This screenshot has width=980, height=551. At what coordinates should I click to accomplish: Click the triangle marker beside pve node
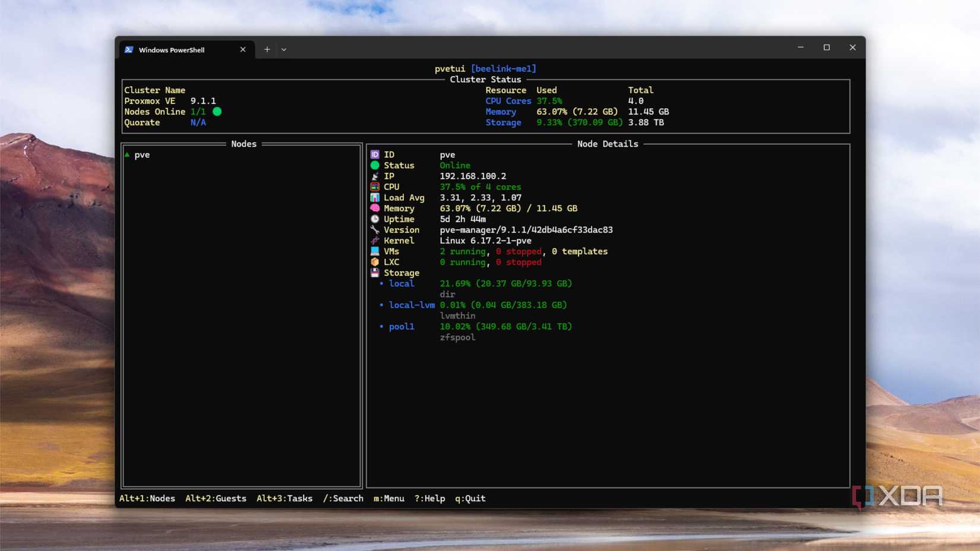pos(127,154)
